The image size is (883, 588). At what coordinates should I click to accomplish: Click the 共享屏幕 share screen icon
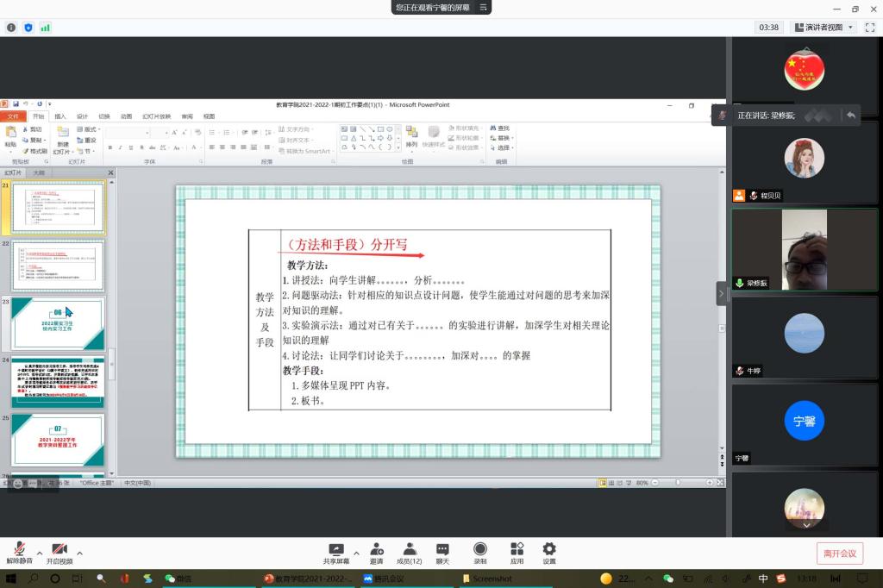[336, 553]
